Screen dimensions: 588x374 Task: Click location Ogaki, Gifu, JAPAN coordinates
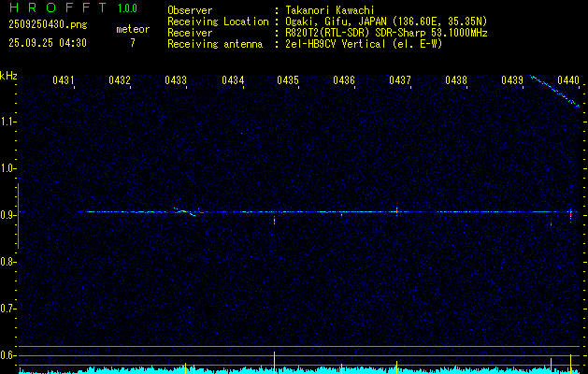386,22
